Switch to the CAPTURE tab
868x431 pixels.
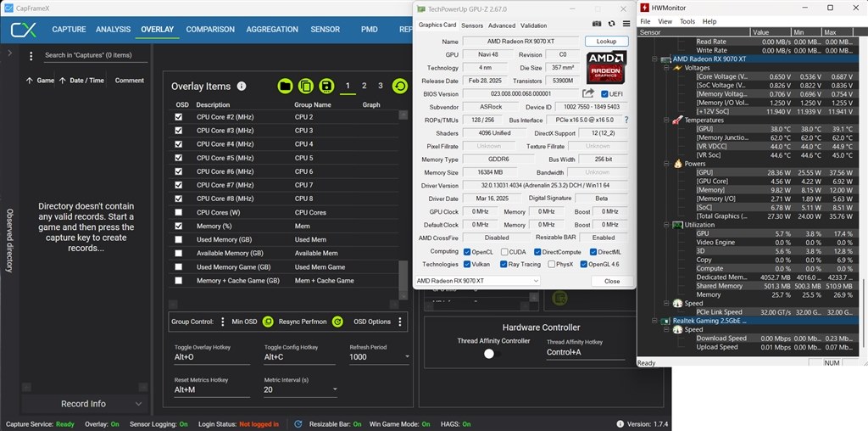click(x=70, y=30)
